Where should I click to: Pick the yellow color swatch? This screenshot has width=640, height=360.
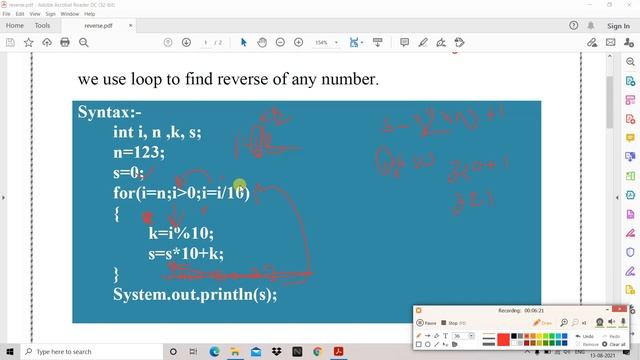click(539, 336)
